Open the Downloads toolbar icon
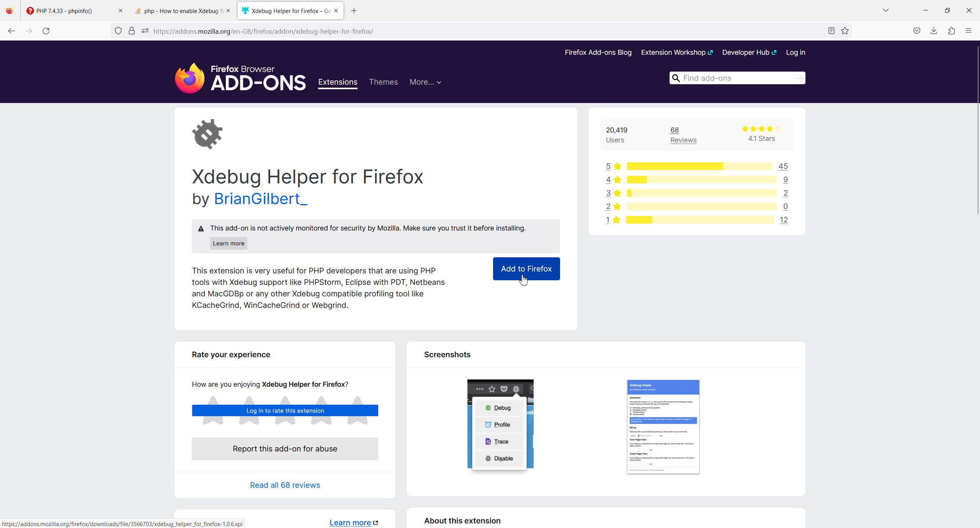 point(934,31)
